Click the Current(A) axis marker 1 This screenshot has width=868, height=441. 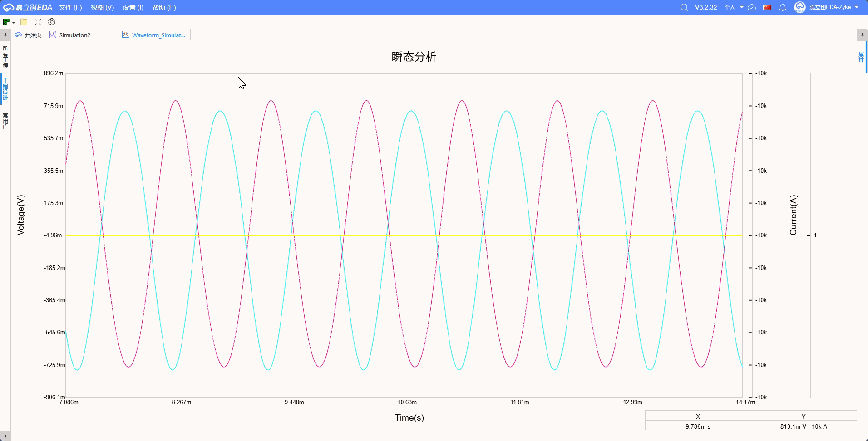(x=815, y=235)
